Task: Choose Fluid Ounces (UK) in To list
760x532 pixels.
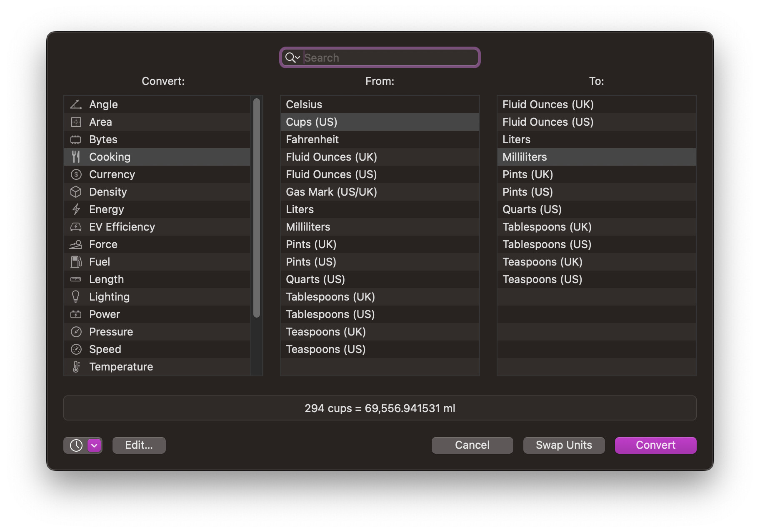Action: [597, 104]
